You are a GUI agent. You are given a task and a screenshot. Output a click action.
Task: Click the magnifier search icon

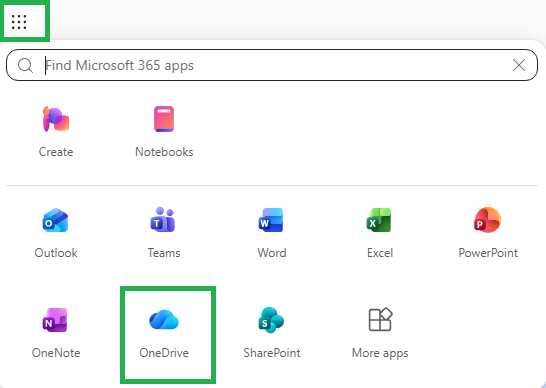point(25,65)
